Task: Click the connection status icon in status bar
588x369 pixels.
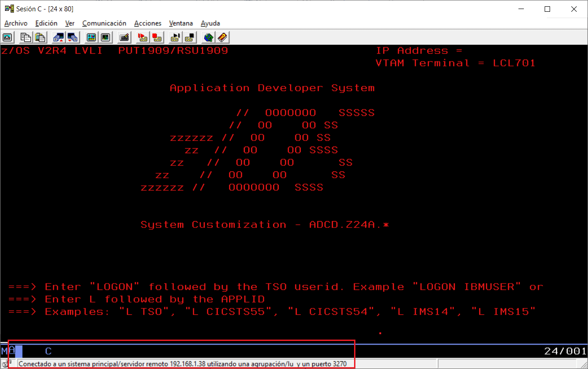Action: pyautogui.click(x=6, y=363)
